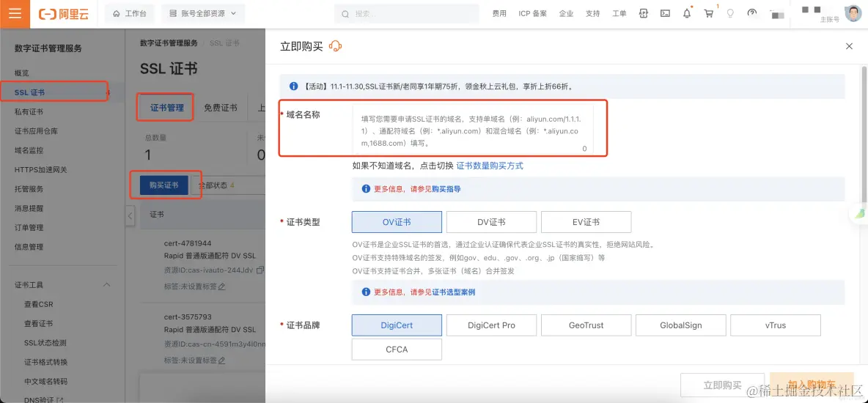The width and height of the screenshot is (868, 403).
Task: Switch to 免费证书 tab
Action: tap(221, 108)
